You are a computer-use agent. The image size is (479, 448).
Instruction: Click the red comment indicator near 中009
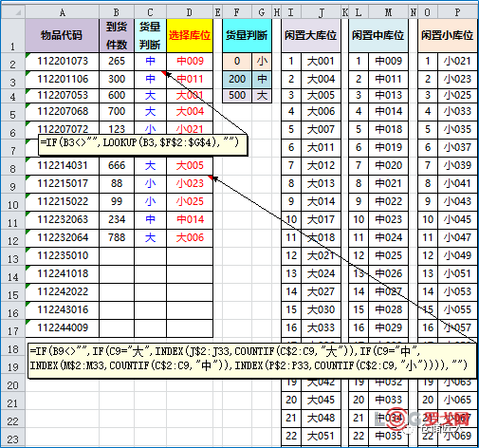tap(164, 73)
